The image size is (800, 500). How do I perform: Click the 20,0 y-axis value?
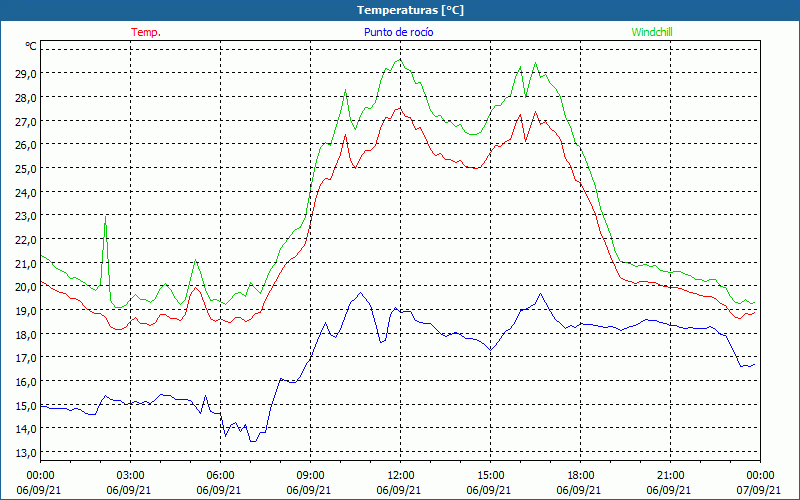(x=26, y=287)
